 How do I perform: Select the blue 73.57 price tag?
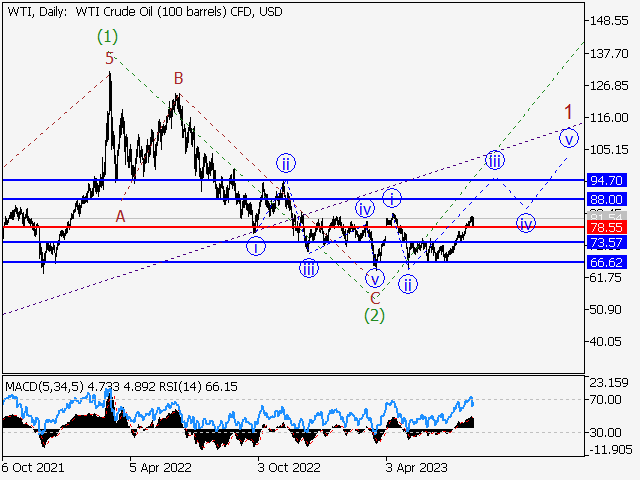(607, 242)
